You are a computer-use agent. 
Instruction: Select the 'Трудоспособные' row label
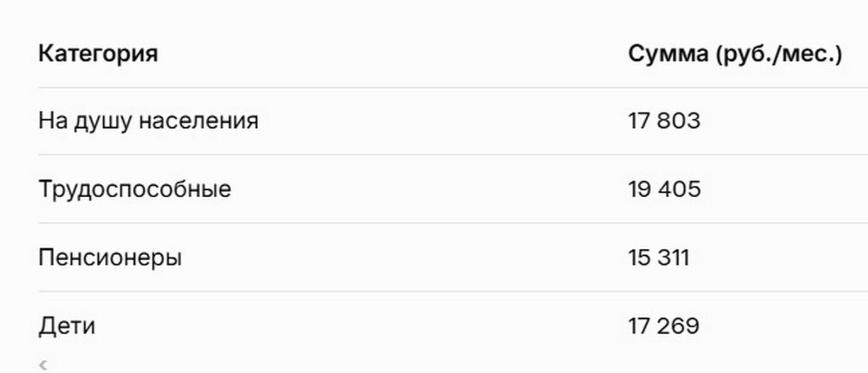point(135,189)
